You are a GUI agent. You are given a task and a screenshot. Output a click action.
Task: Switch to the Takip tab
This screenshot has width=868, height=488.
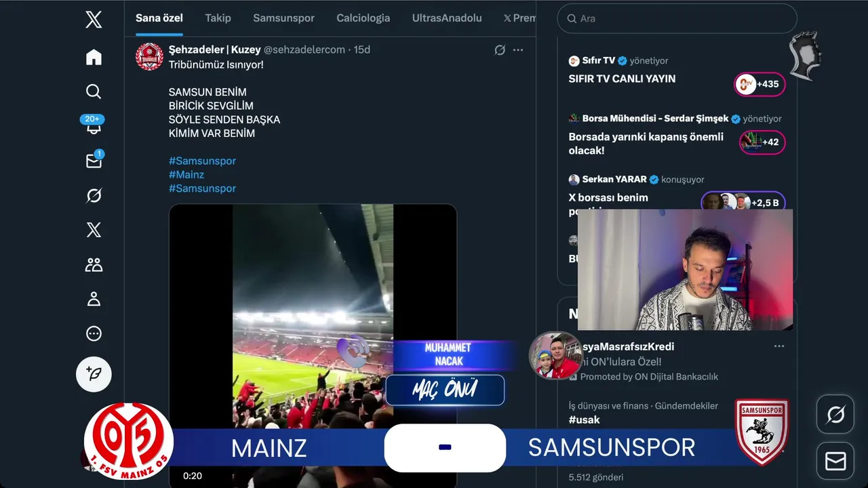click(218, 18)
